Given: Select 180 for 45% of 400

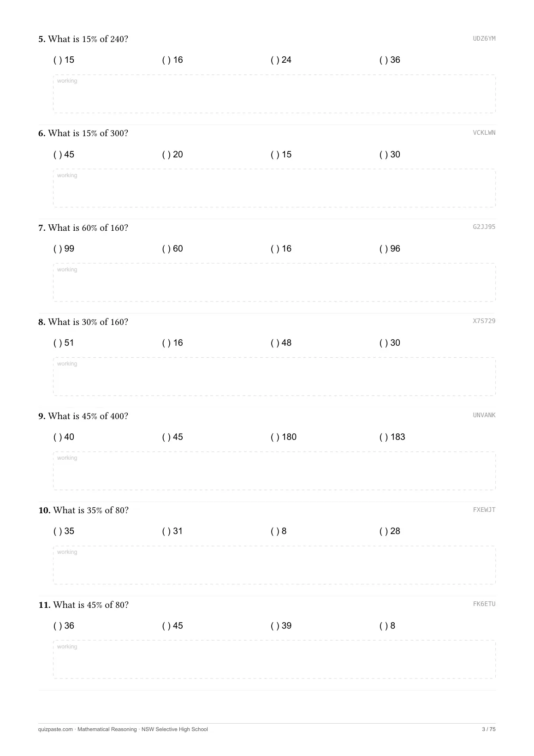Looking at the screenshot, I should click(283, 437).
